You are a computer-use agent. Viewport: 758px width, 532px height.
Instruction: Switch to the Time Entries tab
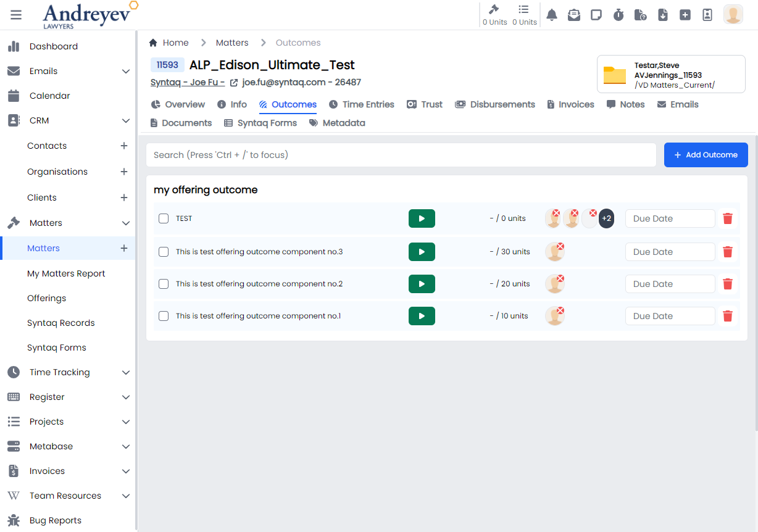362,104
